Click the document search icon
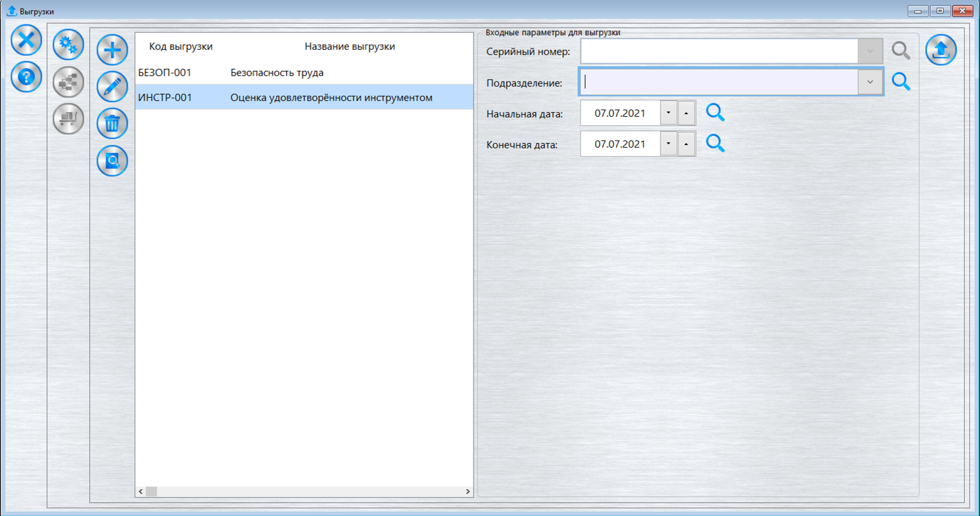The height and width of the screenshot is (516, 980). tap(112, 161)
